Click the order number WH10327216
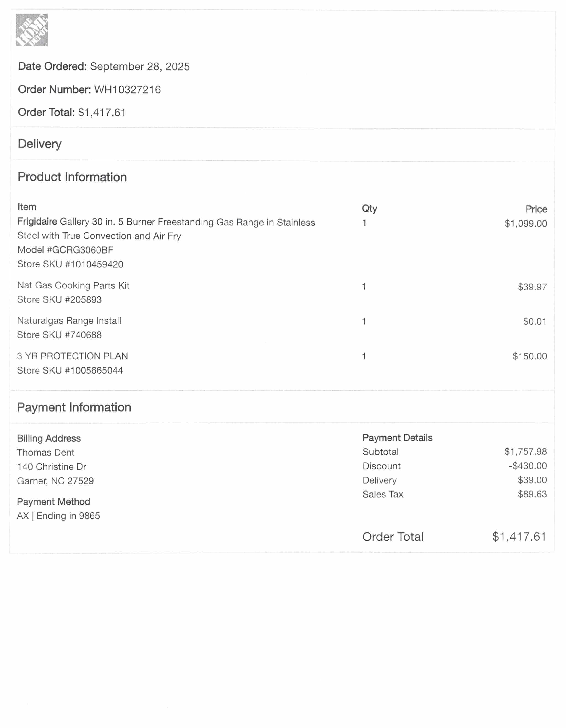The height and width of the screenshot is (728, 566). (x=127, y=90)
